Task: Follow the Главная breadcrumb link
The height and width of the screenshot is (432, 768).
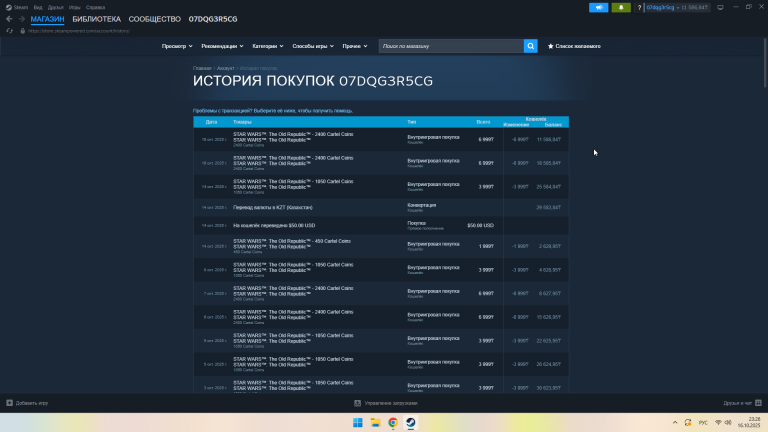Action: coord(202,68)
